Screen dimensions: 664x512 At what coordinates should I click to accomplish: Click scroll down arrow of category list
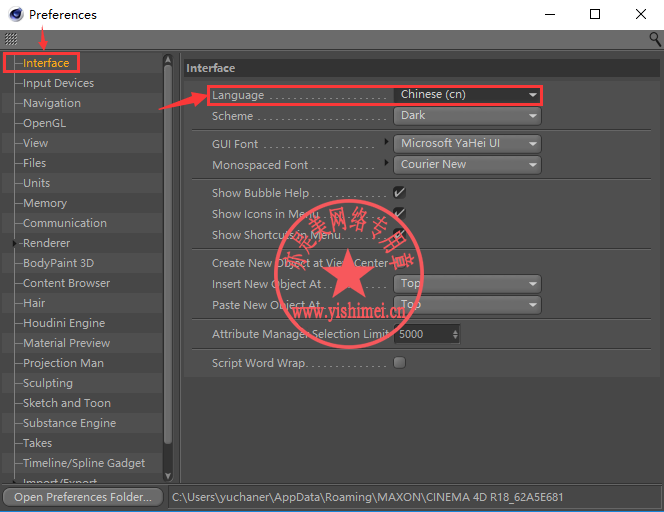(168, 476)
